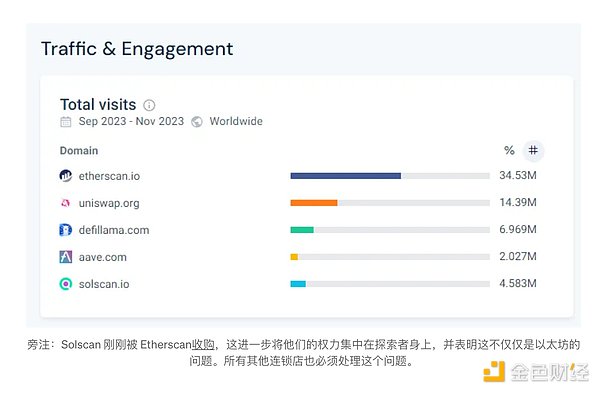The height and width of the screenshot is (393, 600).
Task: Click the underlined 收购 hyperlink
Action: [203, 345]
